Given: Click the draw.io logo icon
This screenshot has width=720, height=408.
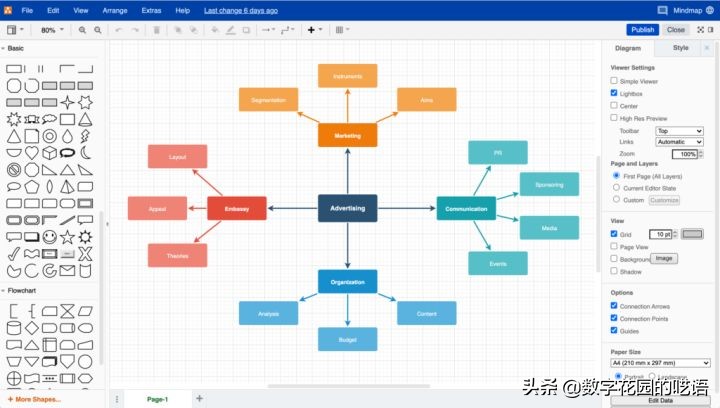Looking at the screenshot, I should point(8,10).
